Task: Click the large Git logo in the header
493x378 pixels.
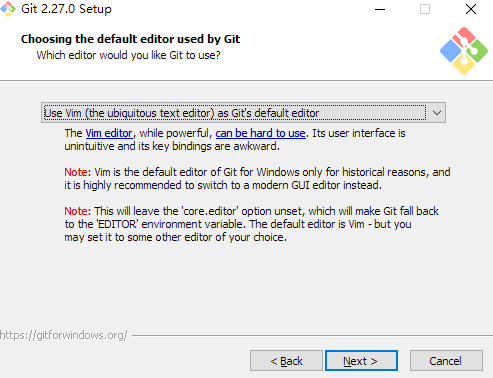Action: (x=464, y=51)
